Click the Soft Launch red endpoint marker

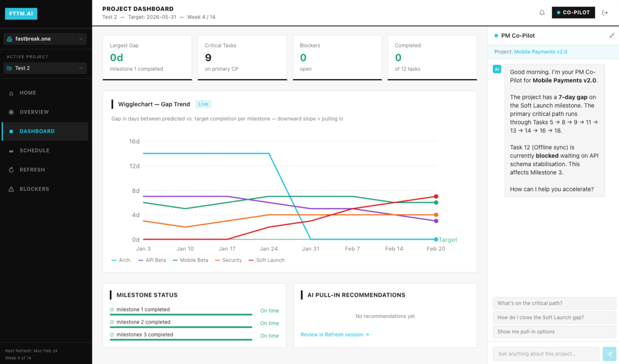point(436,196)
